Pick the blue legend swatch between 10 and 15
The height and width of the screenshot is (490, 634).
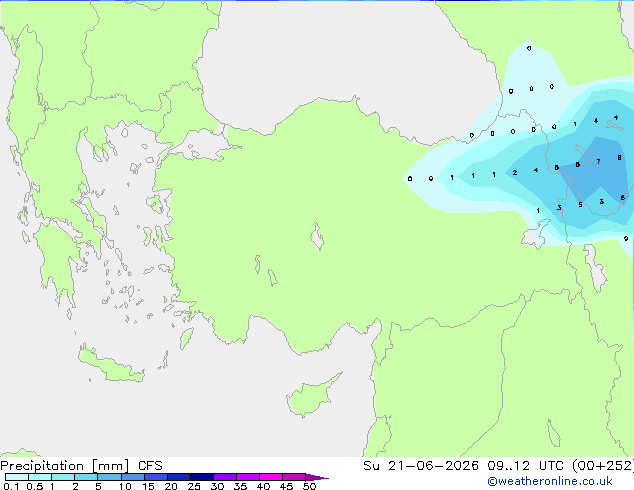coord(133,477)
